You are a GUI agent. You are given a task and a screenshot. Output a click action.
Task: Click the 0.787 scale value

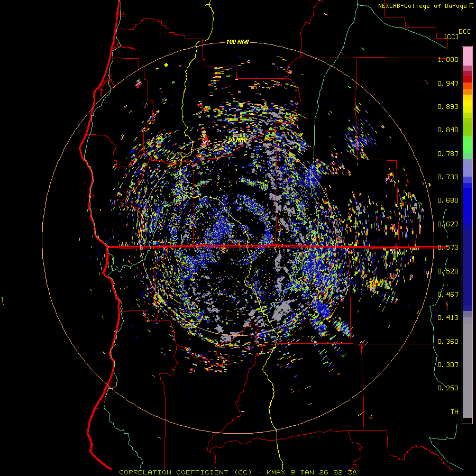click(448, 153)
